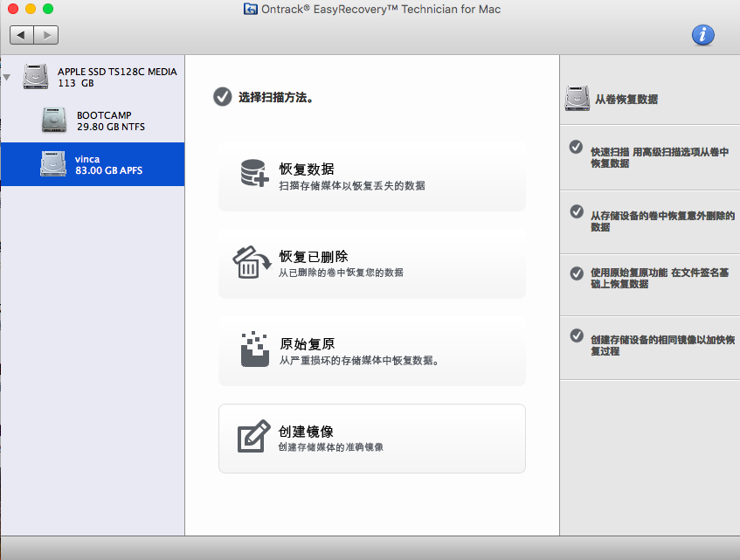This screenshot has height=560, width=740.
Task: Toggle the checkmark beside 创建存储设备的相同镜像
Action: pos(575,335)
